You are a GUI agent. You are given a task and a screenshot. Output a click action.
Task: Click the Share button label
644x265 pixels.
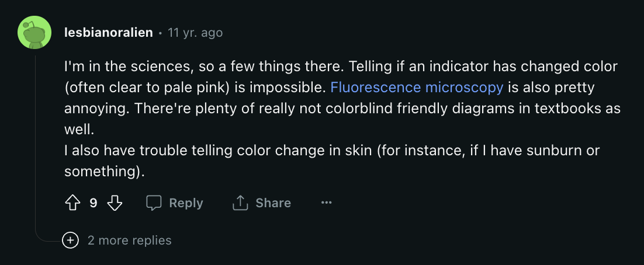point(273,203)
